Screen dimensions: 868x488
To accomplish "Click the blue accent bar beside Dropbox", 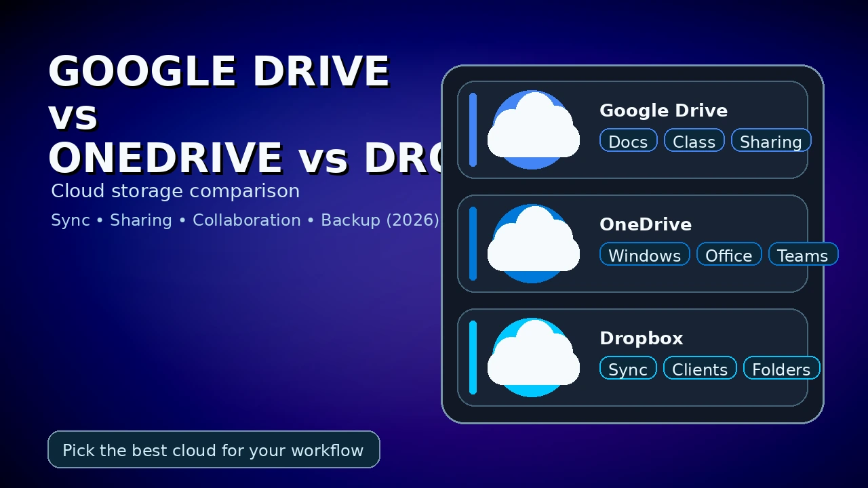I will (x=473, y=357).
